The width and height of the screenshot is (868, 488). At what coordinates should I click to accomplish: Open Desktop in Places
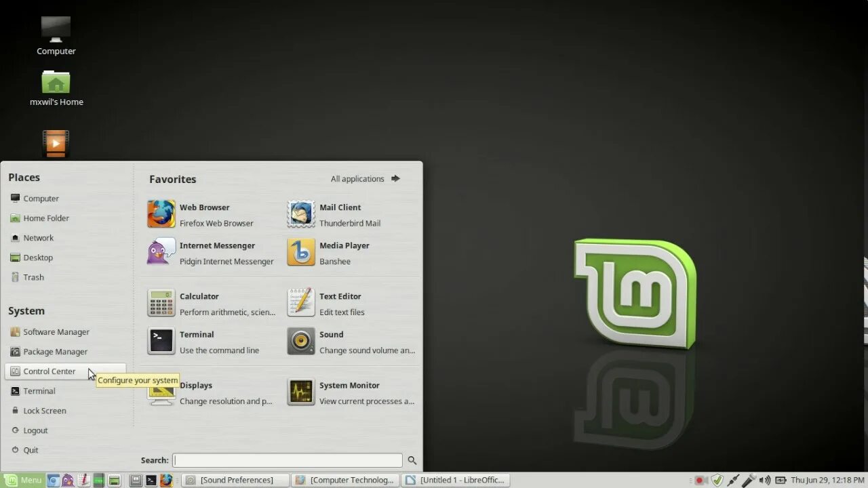click(x=66, y=258)
